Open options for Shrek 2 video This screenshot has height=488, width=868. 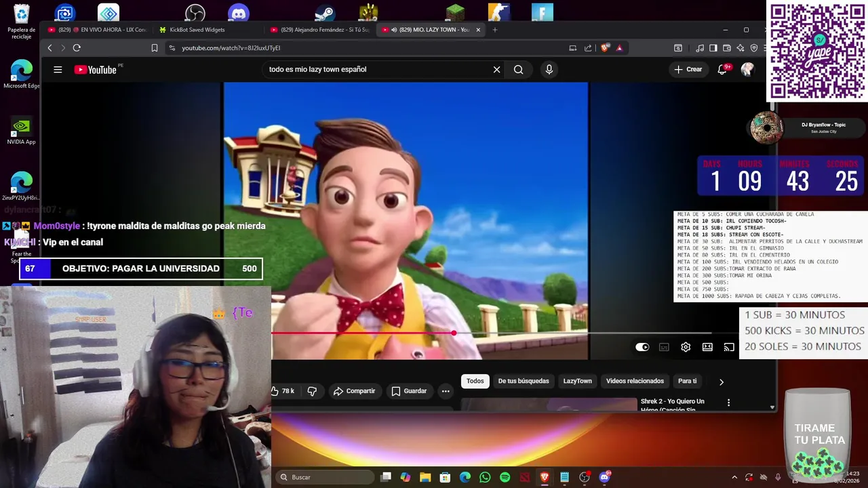point(728,403)
